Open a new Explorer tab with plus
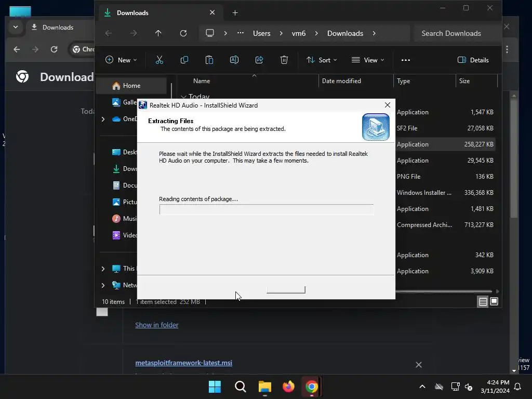 [x=235, y=13]
